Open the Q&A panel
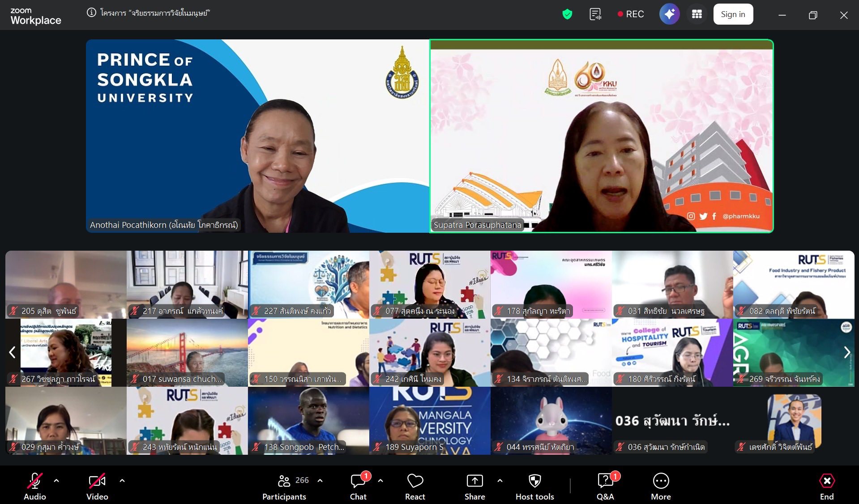Image resolution: width=859 pixels, height=504 pixels. pos(605,486)
